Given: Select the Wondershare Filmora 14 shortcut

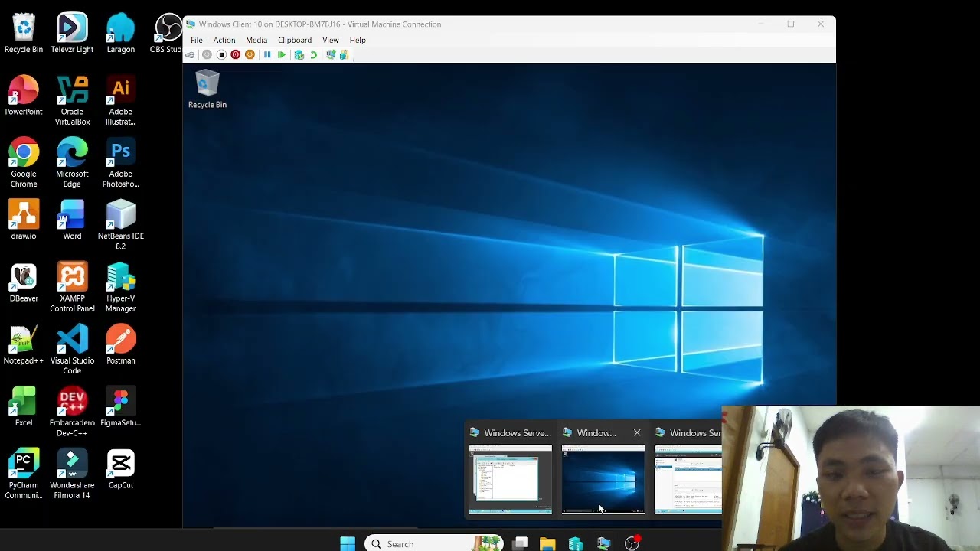Looking at the screenshot, I should [72, 474].
